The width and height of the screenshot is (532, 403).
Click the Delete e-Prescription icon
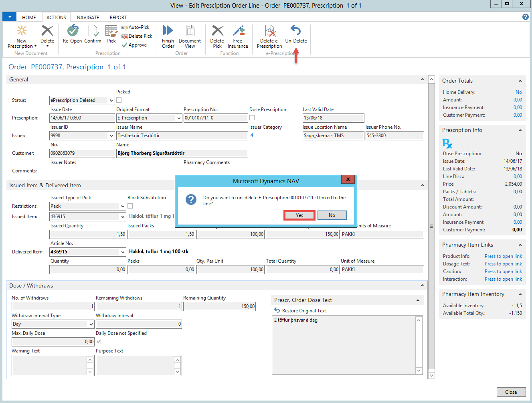pyautogui.click(x=269, y=31)
